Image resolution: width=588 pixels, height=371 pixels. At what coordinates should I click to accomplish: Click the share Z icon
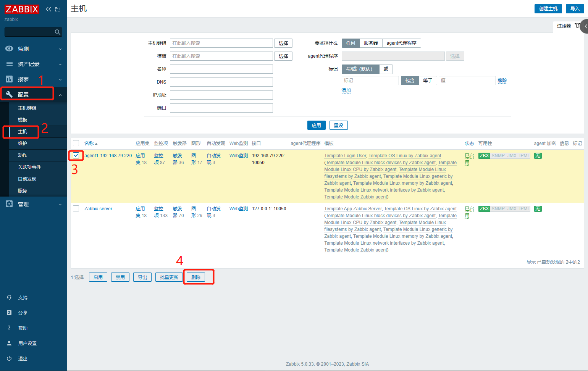coord(9,313)
